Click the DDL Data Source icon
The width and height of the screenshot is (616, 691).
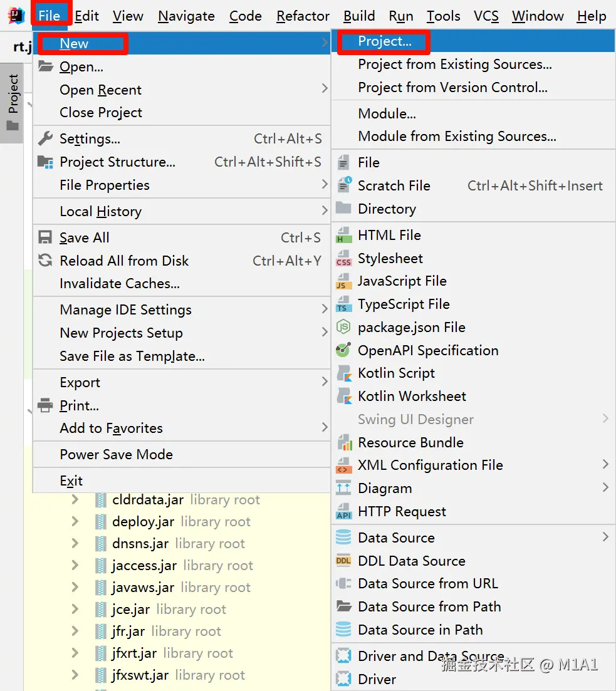coord(343,561)
